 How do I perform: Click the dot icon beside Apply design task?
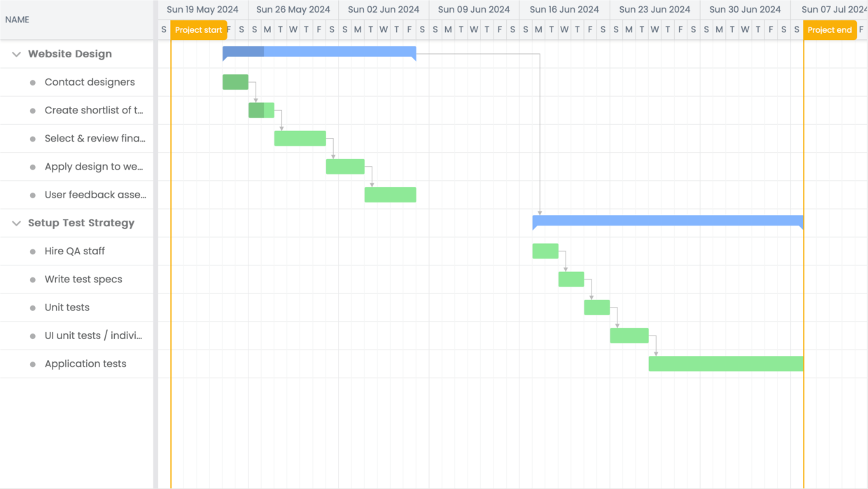(34, 167)
